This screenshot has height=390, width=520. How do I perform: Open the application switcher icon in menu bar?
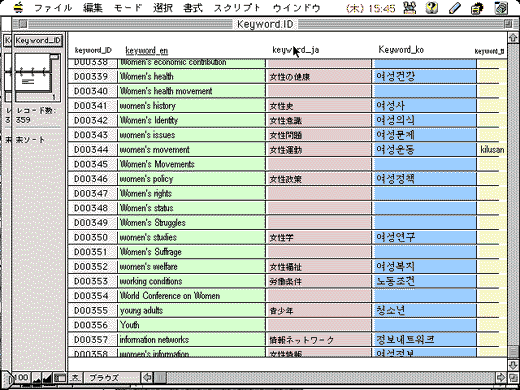[x=477, y=8]
